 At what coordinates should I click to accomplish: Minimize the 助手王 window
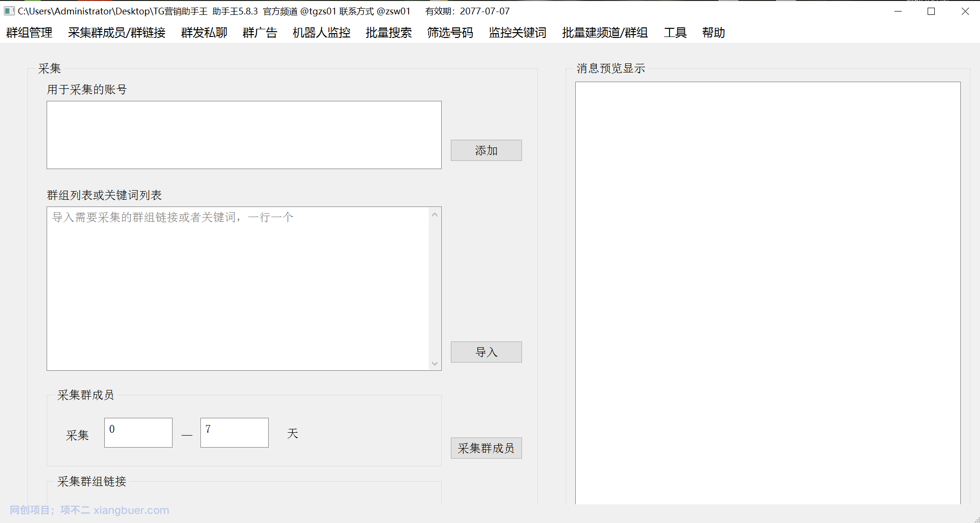click(898, 11)
